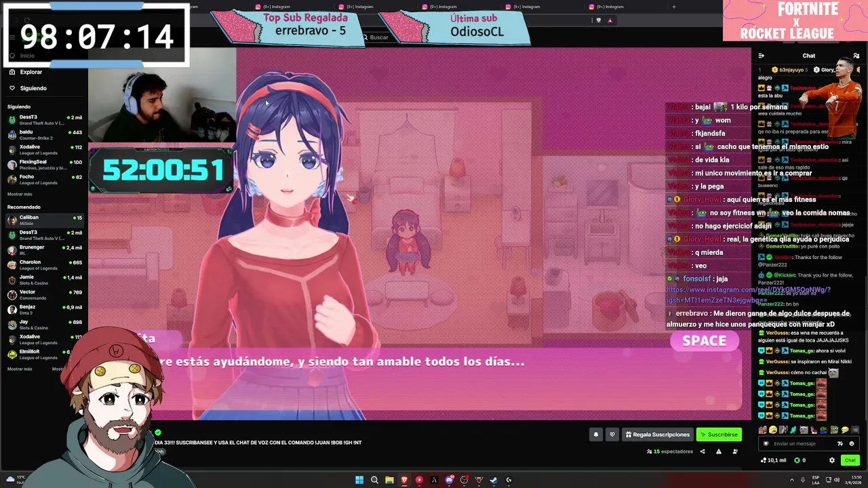The image size is (868, 488).
Task: Open the emote picker in message box
Action: (x=852, y=443)
